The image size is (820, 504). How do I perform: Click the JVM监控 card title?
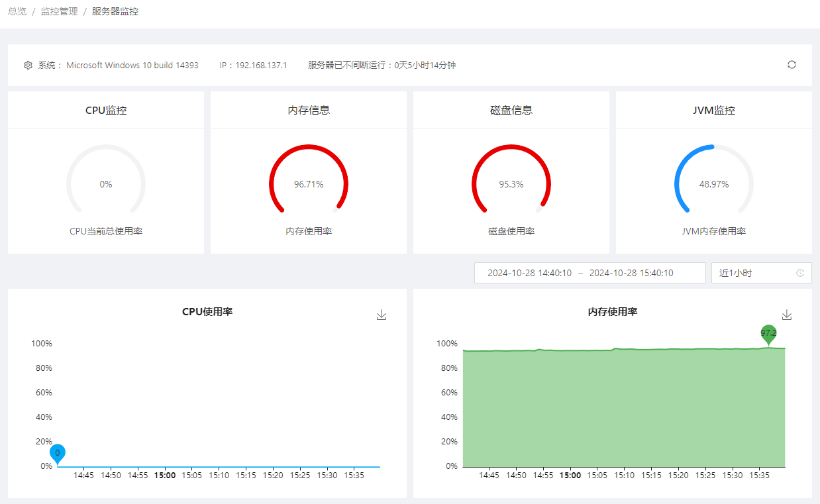pyautogui.click(x=714, y=111)
